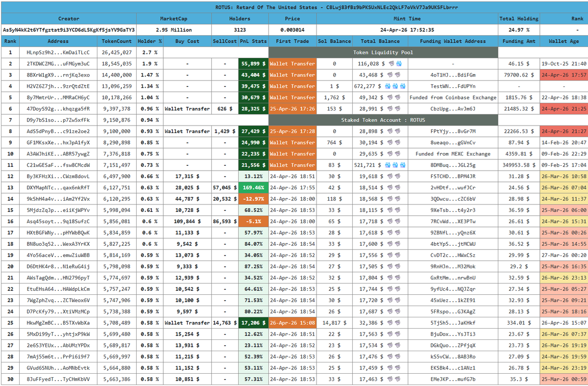Viewport: 588px width, 386px height.
Task: Click the Buy Cost column header
Action: coord(187,41)
